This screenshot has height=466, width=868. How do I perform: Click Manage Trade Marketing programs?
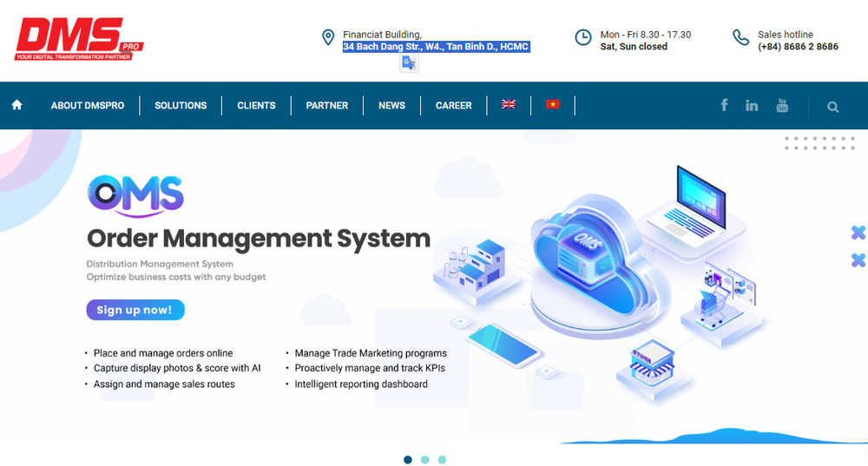pyautogui.click(x=371, y=353)
